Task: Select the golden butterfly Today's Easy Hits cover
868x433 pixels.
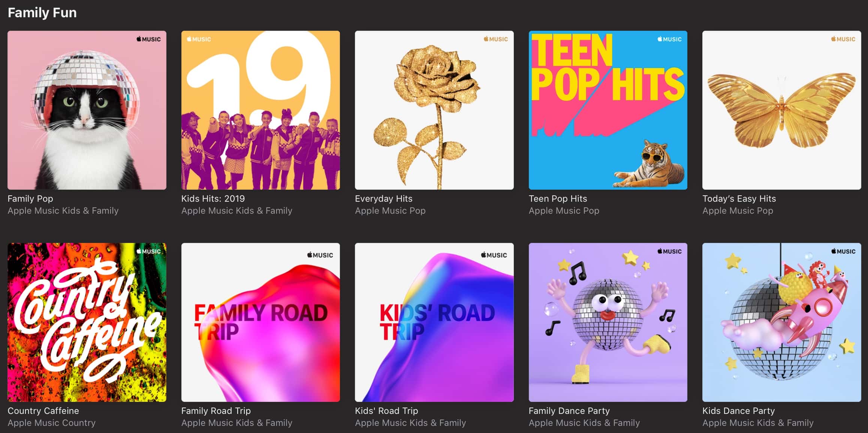Action: tap(781, 110)
